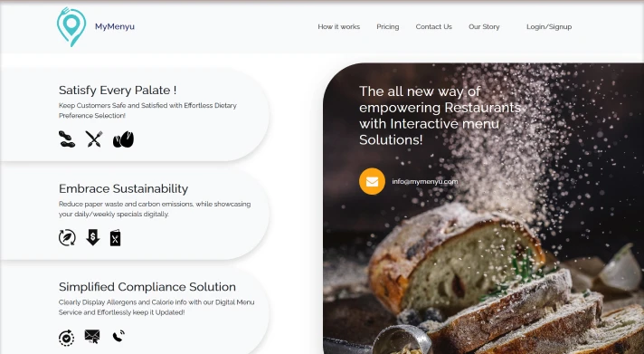This screenshot has width=644, height=354.
Task: Click the circular update checkmark icon
Action: click(67, 338)
